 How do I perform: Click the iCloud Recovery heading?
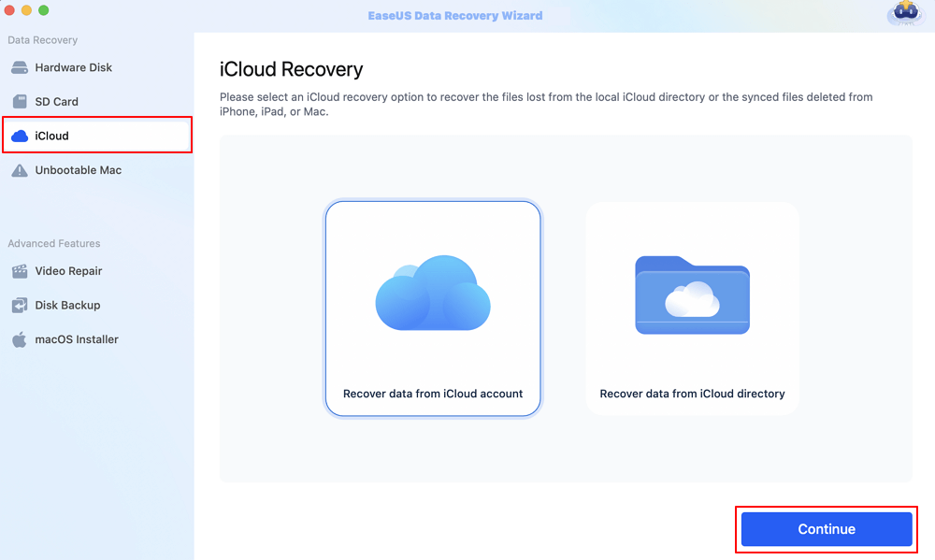[x=291, y=69]
